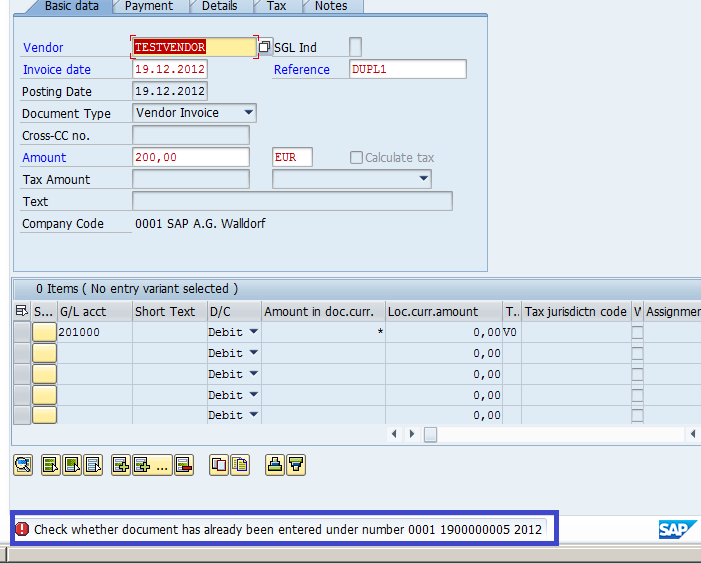Click the G/L account cell 201000
The image size is (701, 564).
(x=95, y=332)
